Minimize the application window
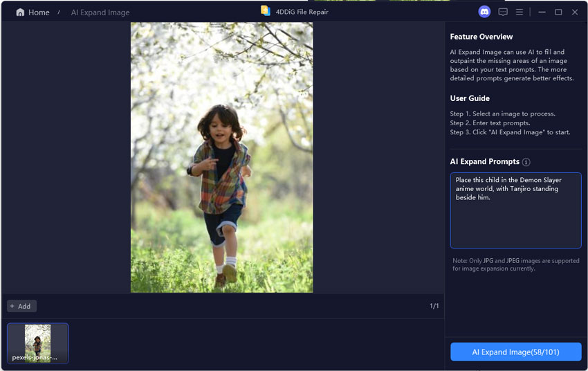This screenshot has height=371, width=588. 542,12
